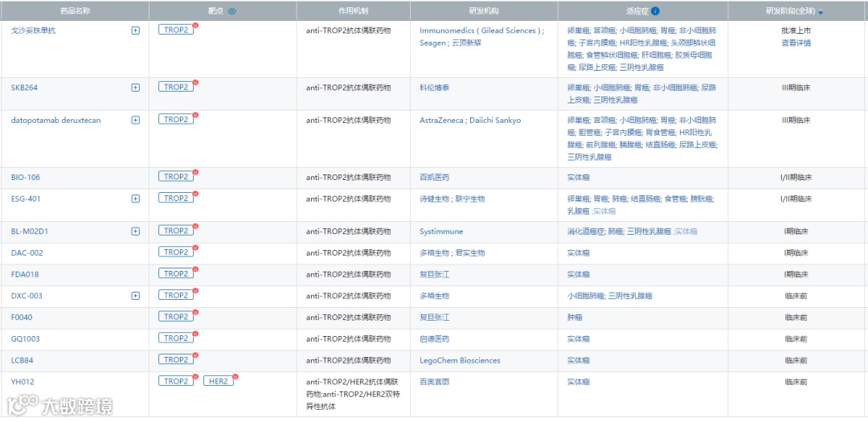Open the ESG-401 drug link
The height and width of the screenshot is (422, 868).
pyautogui.click(x=26, y=199)
